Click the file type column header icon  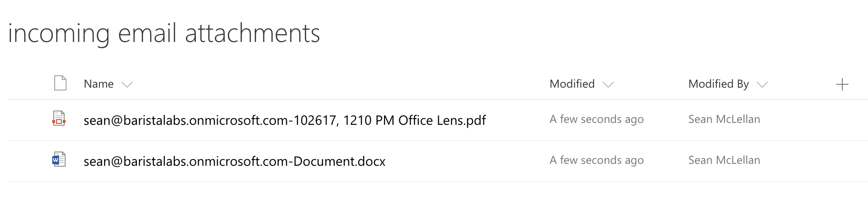point(60,83)
